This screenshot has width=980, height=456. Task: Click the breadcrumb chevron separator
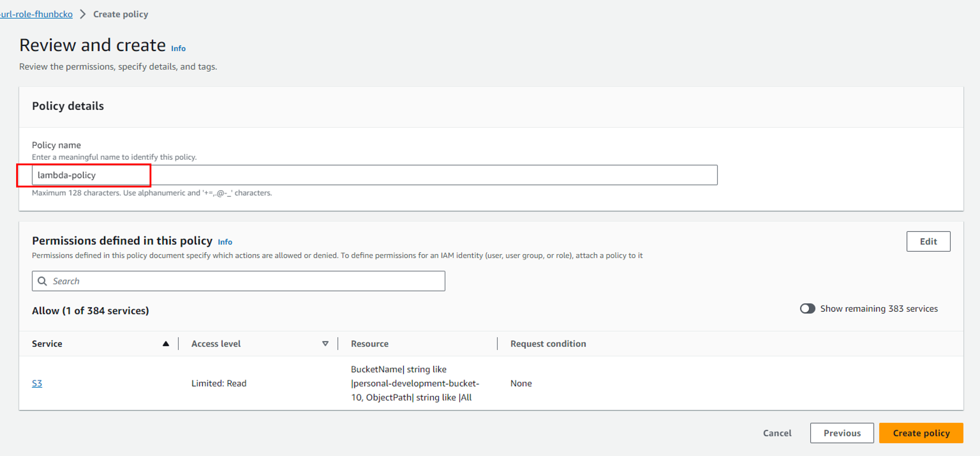pos(83,14)
